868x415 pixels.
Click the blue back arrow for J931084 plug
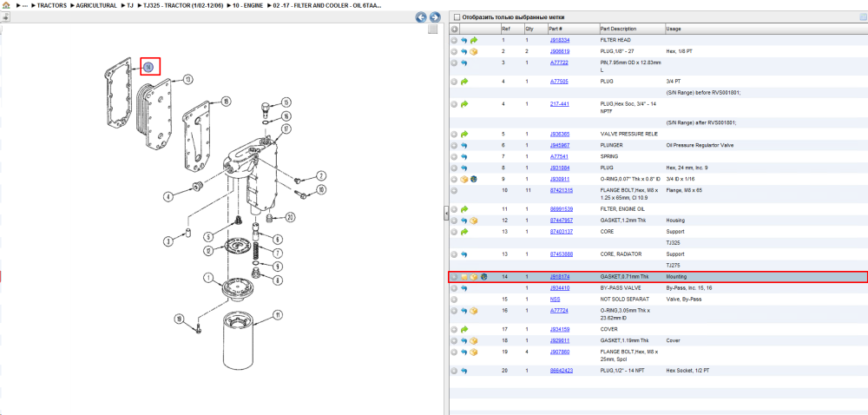[464, 168]
